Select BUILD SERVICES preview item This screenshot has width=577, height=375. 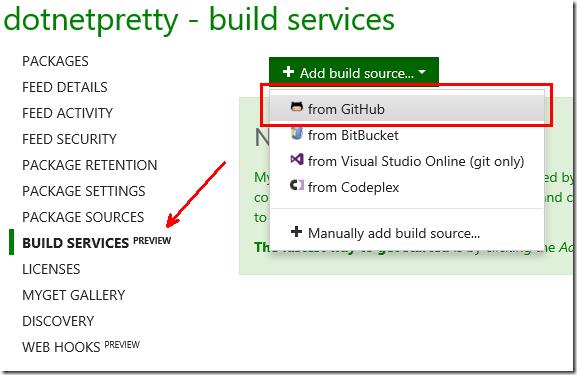click(x=96, y=243)
